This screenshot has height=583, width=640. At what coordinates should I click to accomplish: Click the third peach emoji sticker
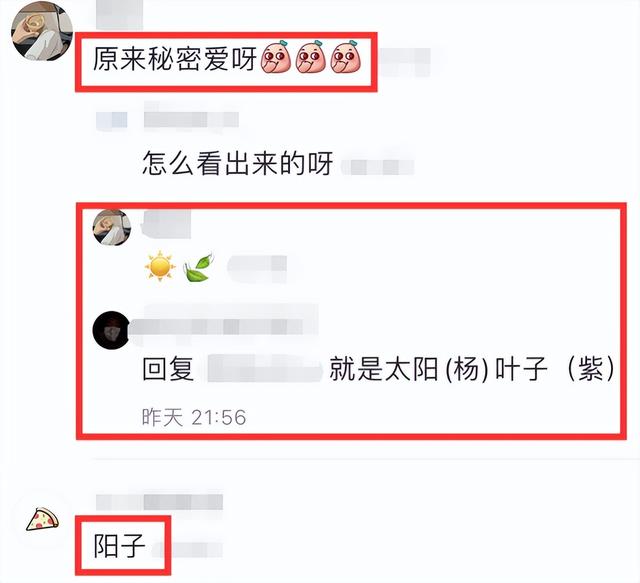(x=346, y=57)
